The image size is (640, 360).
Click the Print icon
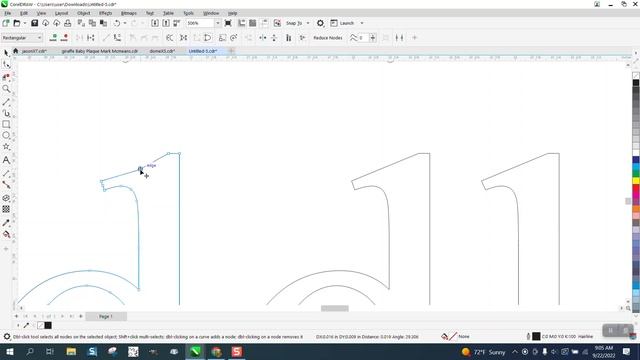click(68, 23)
